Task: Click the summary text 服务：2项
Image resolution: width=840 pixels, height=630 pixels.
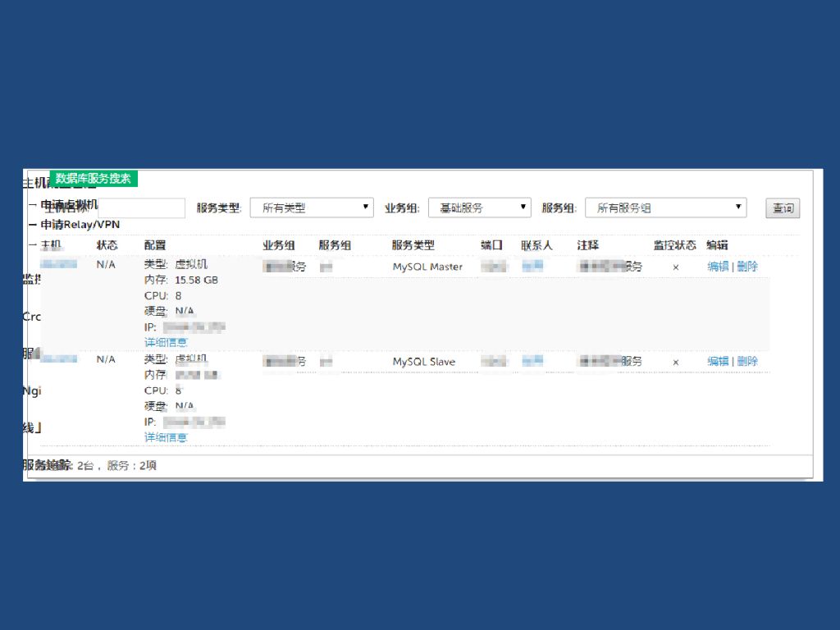Action: 132,466
